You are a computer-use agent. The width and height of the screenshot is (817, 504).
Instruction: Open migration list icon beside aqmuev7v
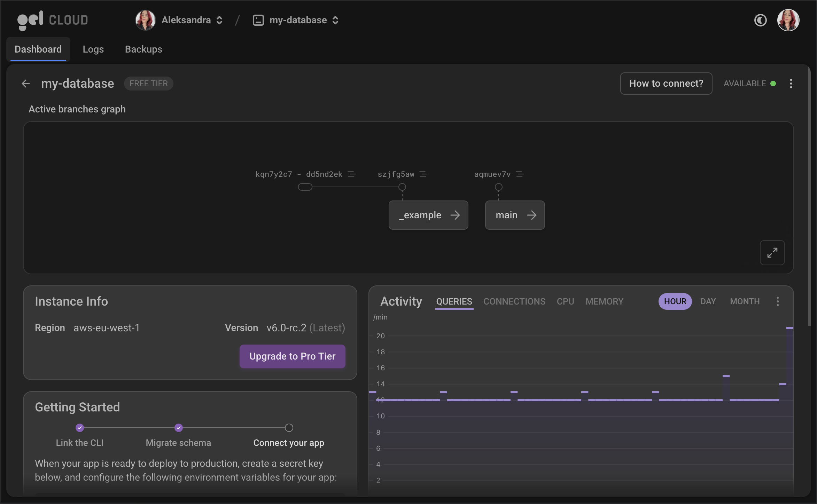(x=520, y=174)
